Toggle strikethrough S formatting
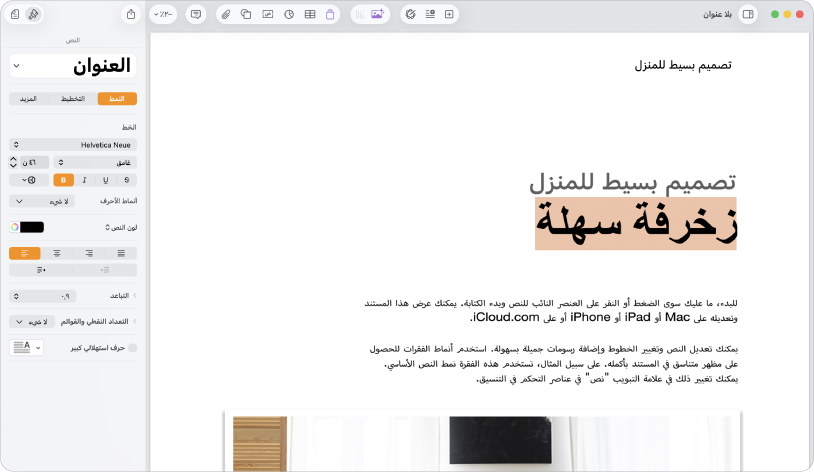 point(127,180)
